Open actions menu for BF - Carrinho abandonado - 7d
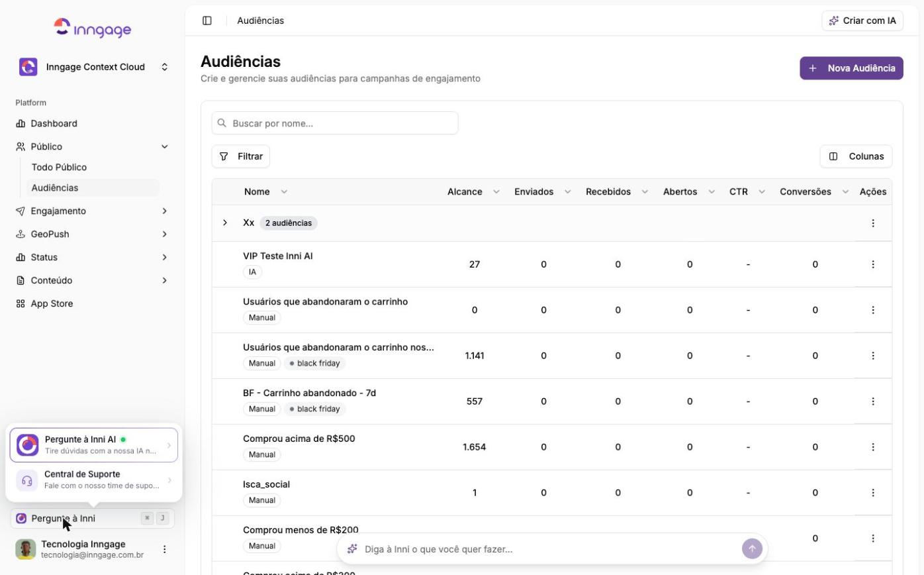 (x=873, y=401)
